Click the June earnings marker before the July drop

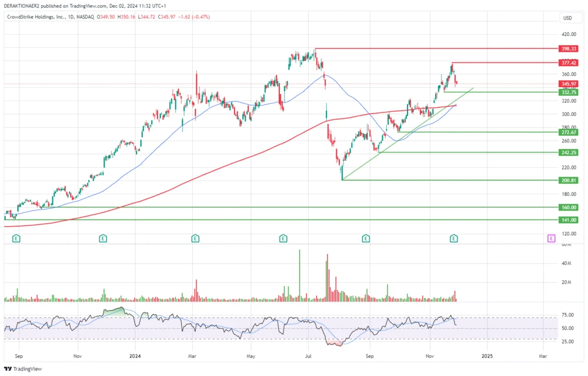283,238
